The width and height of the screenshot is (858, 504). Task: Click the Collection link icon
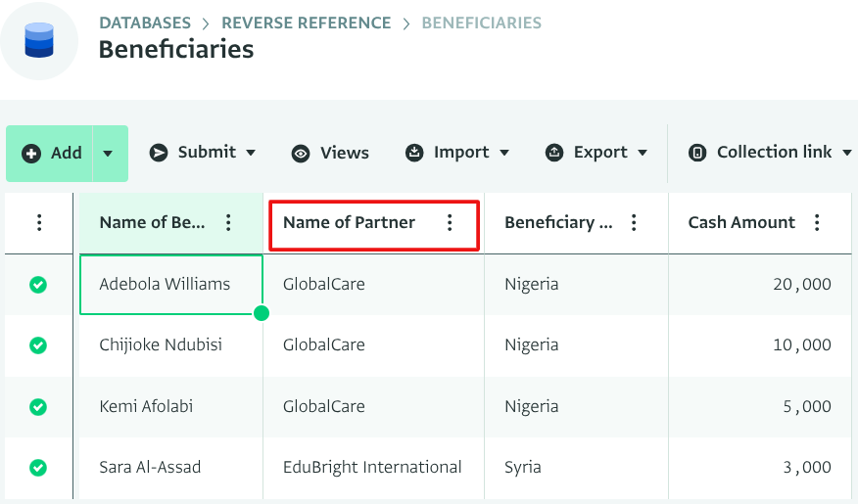pos(697,153)
